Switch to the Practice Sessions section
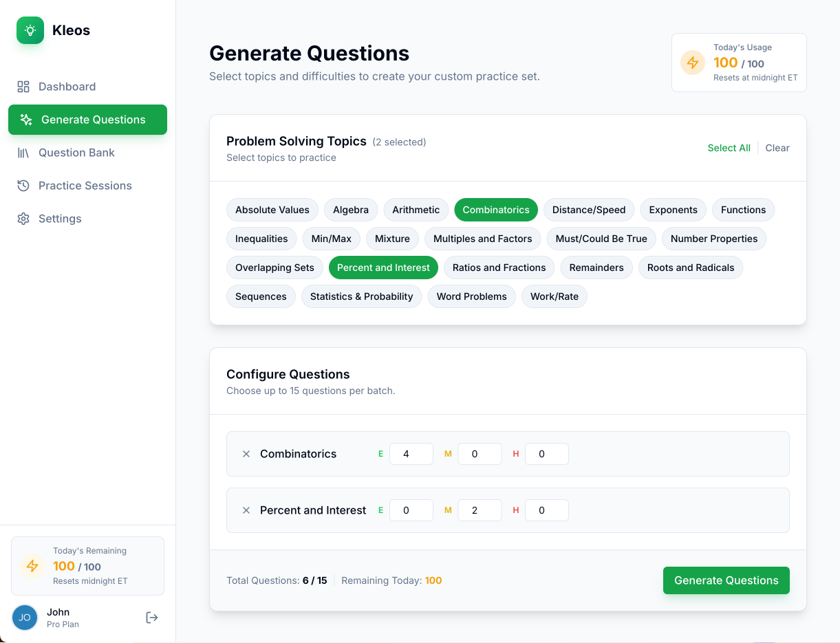Screen dimensions: 840x643 pyautogui.click(x=85, y=185)
